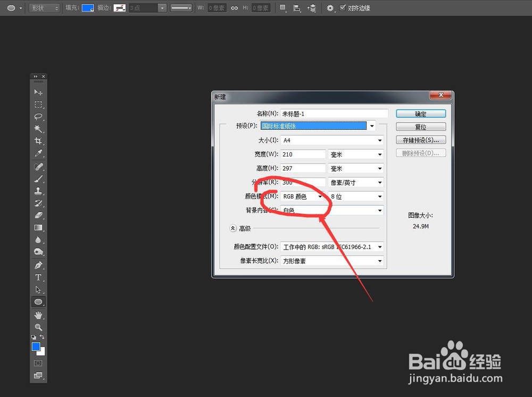Click the 确定 button
Viewport: 532px width, 397px height.
[x=420, y=113]
